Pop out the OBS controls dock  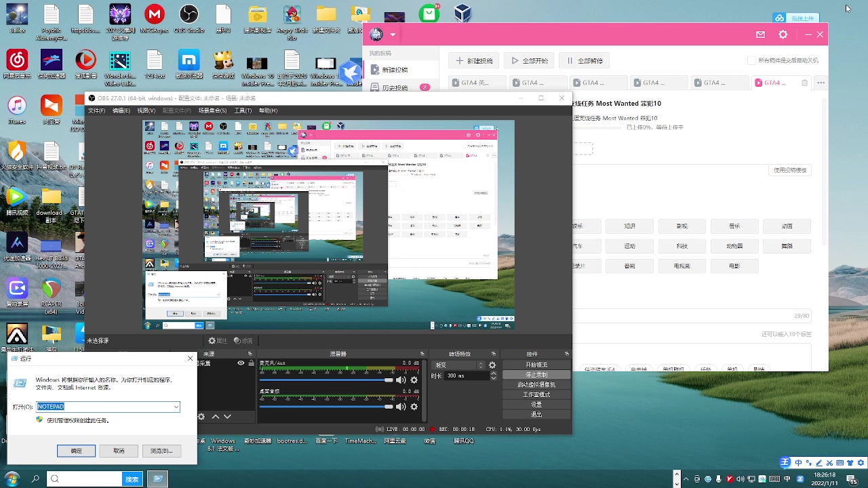(x=567, y=354)
